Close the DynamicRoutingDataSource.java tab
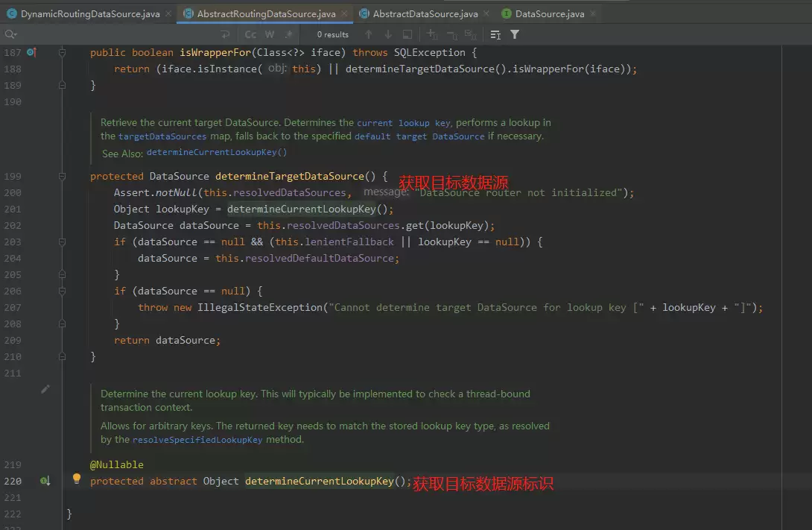 pyautogui.click(x=168, y=14)
